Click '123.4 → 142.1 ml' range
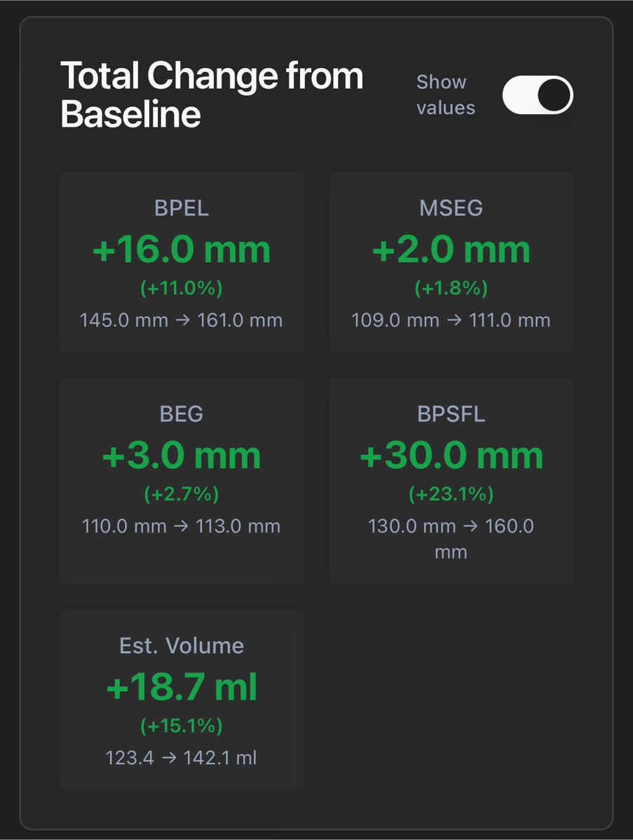 click(x=181, y=758)
